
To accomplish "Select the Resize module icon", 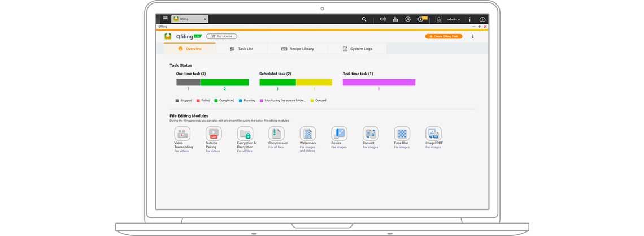I will [339, 134].
